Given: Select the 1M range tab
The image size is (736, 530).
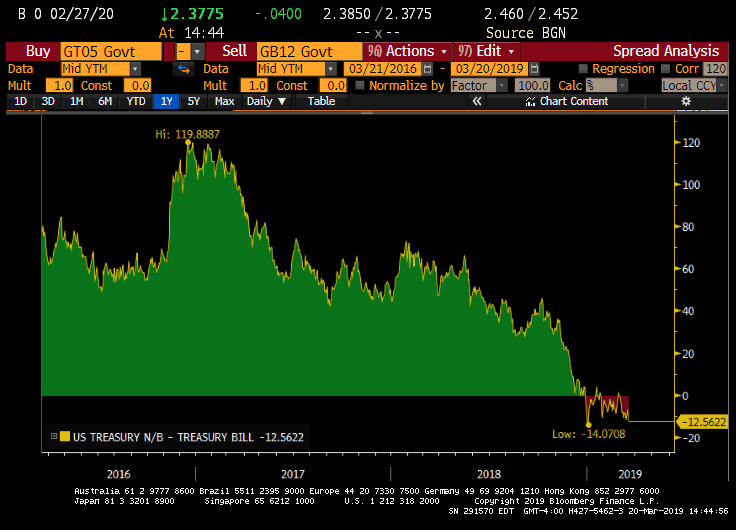Looking at the screenshot, I should tap(76, 101).
